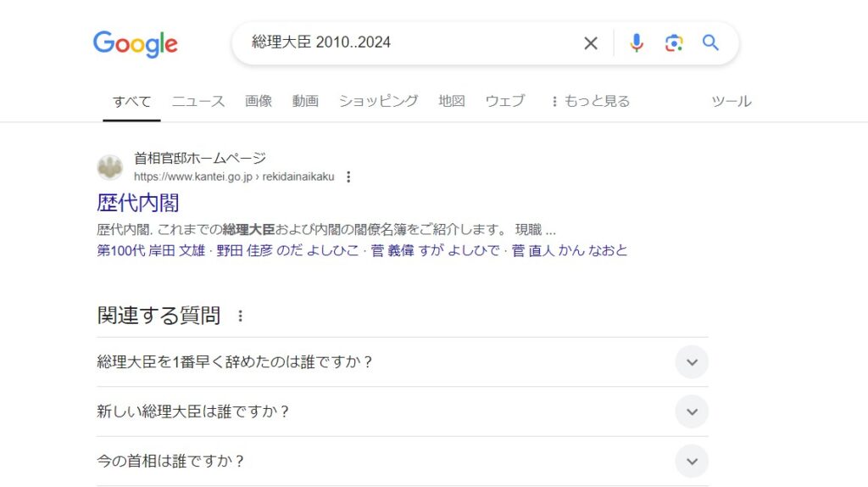Switch to the ニュース tab
Viewport: 868px width, 487px height.
click(x=198, y=101)
